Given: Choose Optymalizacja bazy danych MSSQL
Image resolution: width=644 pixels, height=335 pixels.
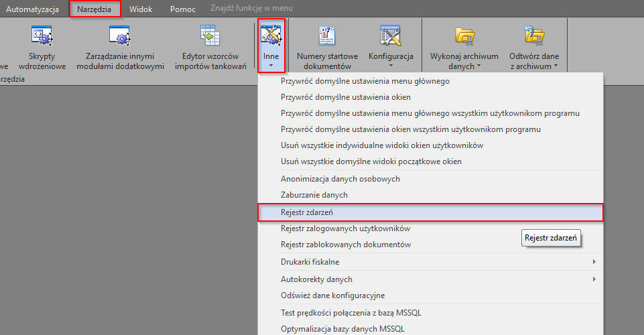Looking at the screenshot, I should click(x=342, y=329).
